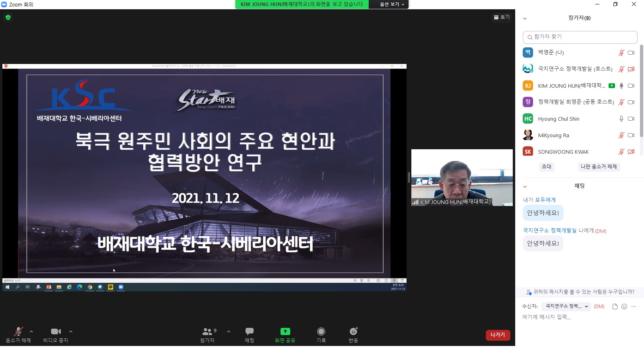644x354 pixels.
Task: Collapse the 채팅 panel chevron
Action: (524, 187)
